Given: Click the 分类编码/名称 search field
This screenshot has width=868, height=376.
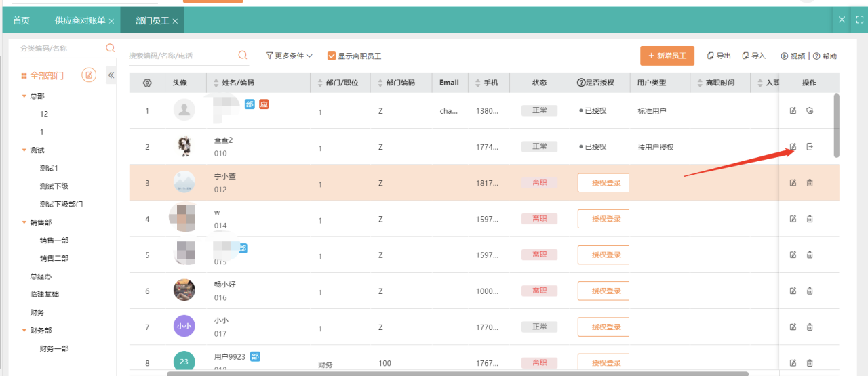Looking at the screenshot, I should coord(61,49).
